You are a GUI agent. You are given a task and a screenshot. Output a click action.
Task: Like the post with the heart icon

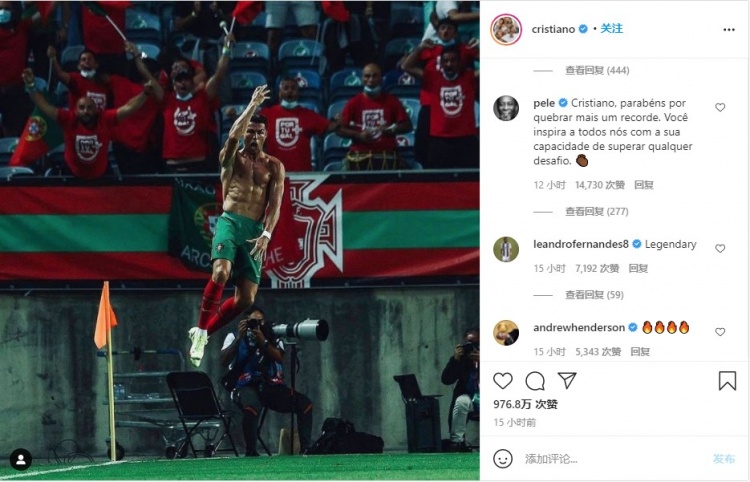(503, 381)
